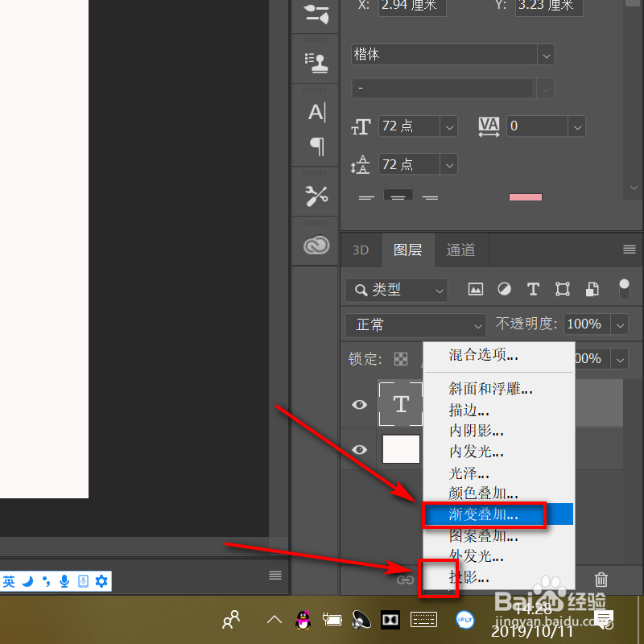Choose 渐变叠加... from the menu
Screen dimensions: 644x644
tap(499, 514)
